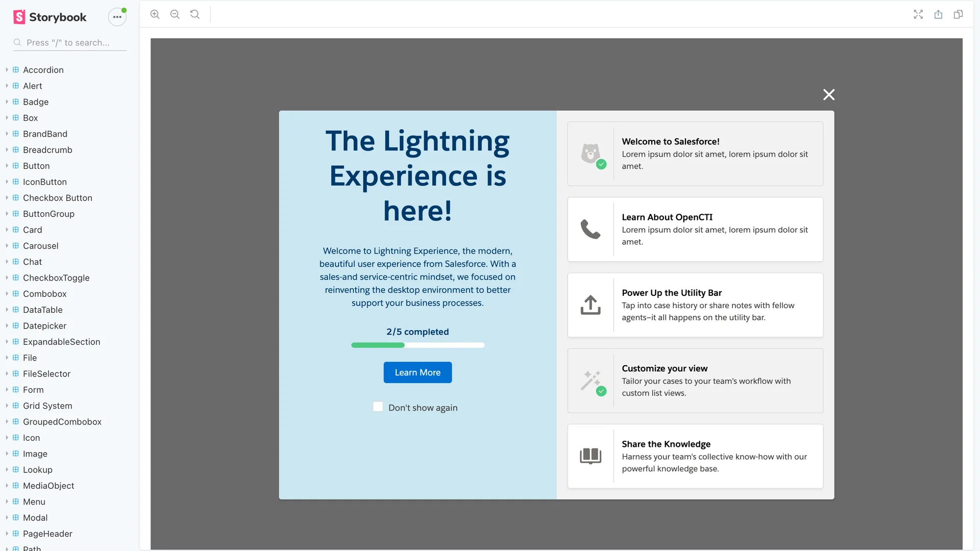Click the phone icon for OpenCTI

[591, 230]
